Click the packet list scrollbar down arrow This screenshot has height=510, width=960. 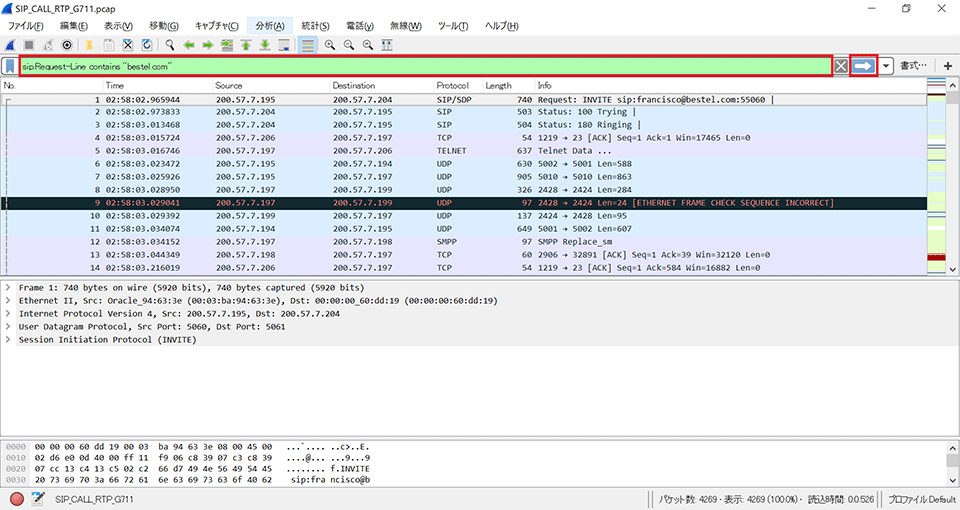(x=953, y=269)
